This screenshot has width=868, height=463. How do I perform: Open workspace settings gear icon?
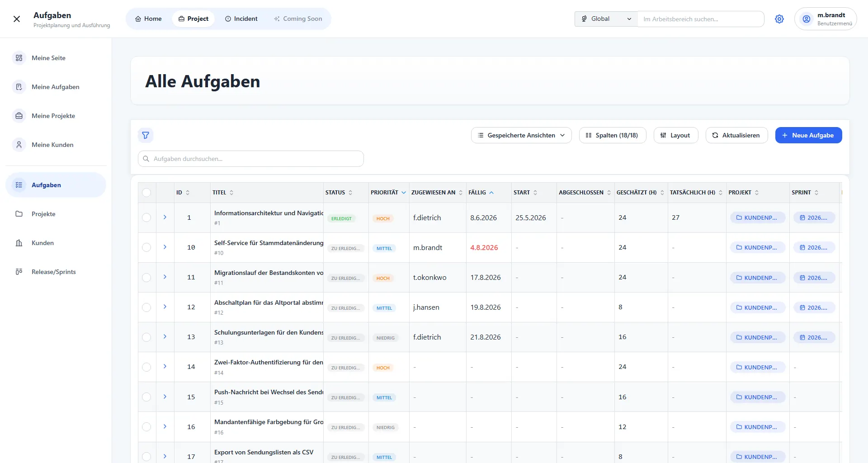pyautogui.click(x=779, y=19)
